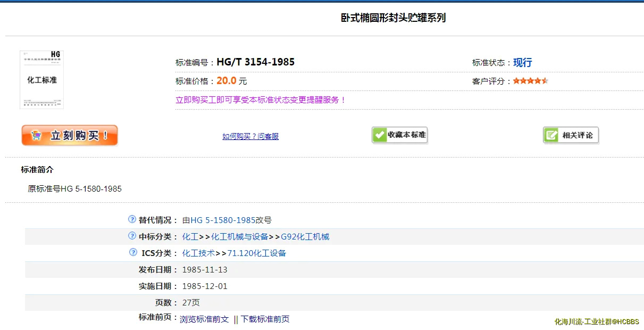Click the customer rating stars
The height and width of the screenshot is (330, 644).
530,81
